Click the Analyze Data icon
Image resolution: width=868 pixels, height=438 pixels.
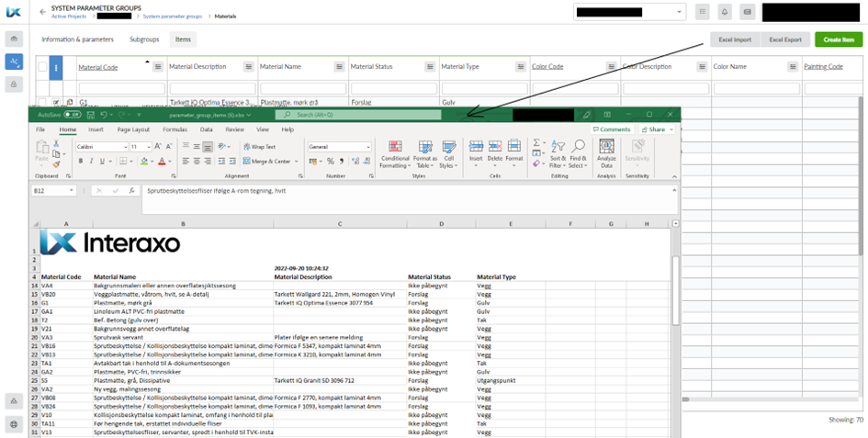coord(607,146)
